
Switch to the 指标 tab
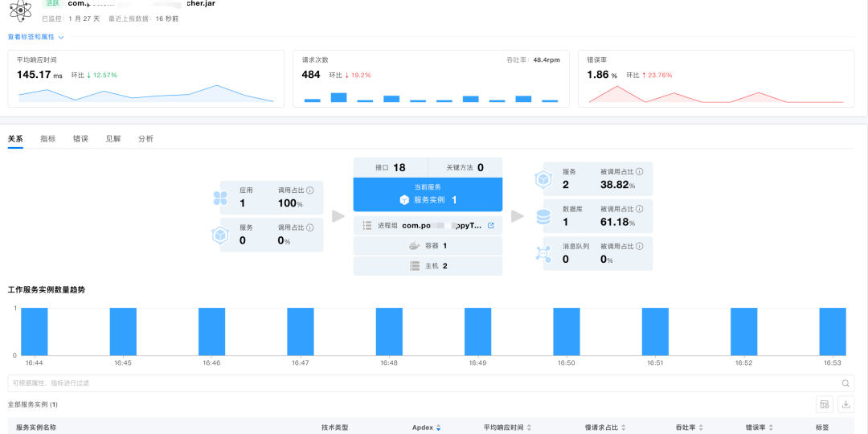pos(48,138)
